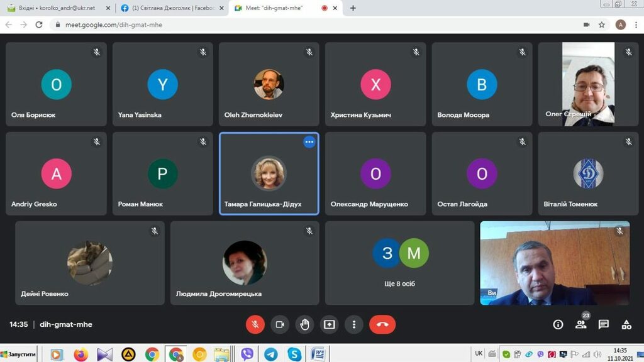Bookmark this page with the star icon
The height and width of the screenshot is (362, 644).
(x=602, y=25)
